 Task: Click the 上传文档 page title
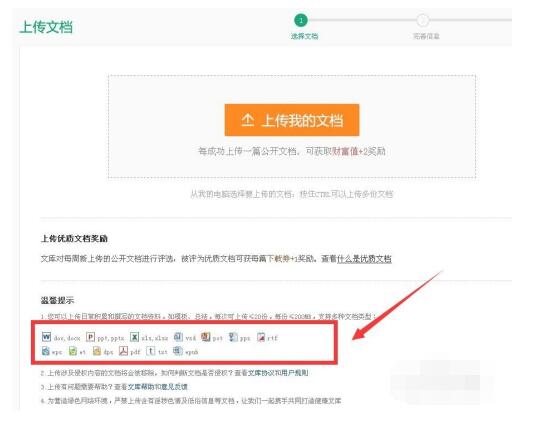[46, 27]
